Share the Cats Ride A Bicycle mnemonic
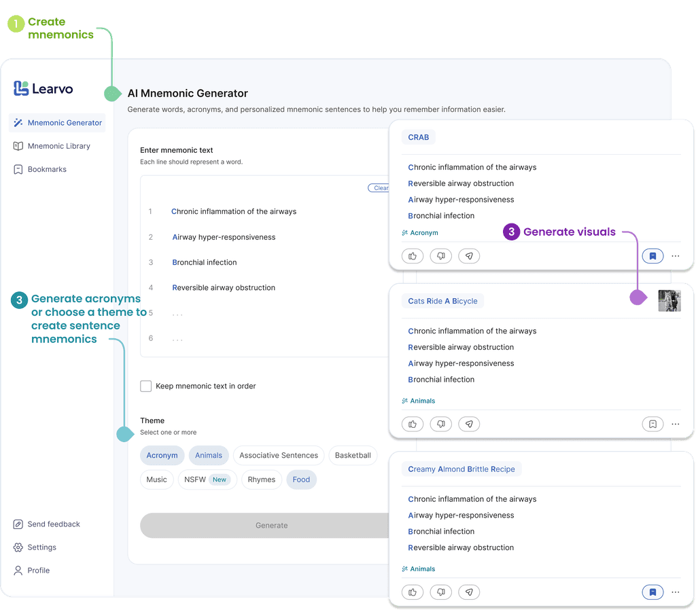Viewport: 696px width, 616px height. [469, 424]
